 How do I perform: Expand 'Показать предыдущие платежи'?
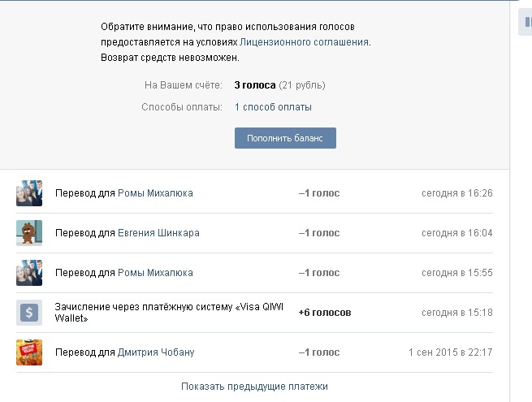pos(254,387)
